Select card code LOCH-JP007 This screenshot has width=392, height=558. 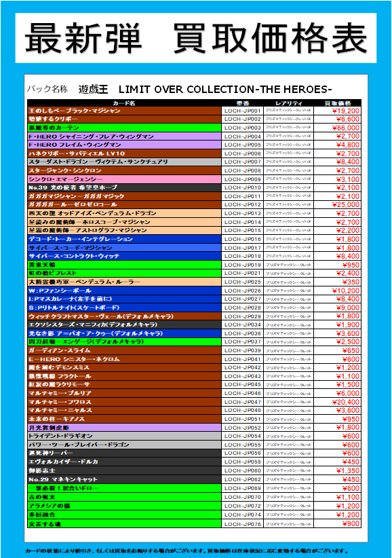click(243, 162)
